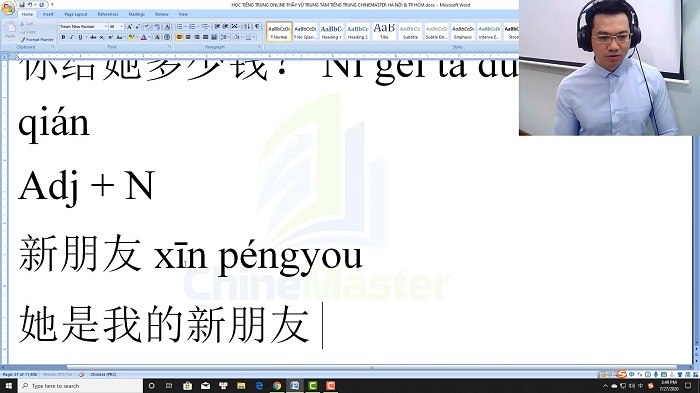Open the font size dropdown
Image resolution: width=700 pixels, height=393 pixels.
121,26
